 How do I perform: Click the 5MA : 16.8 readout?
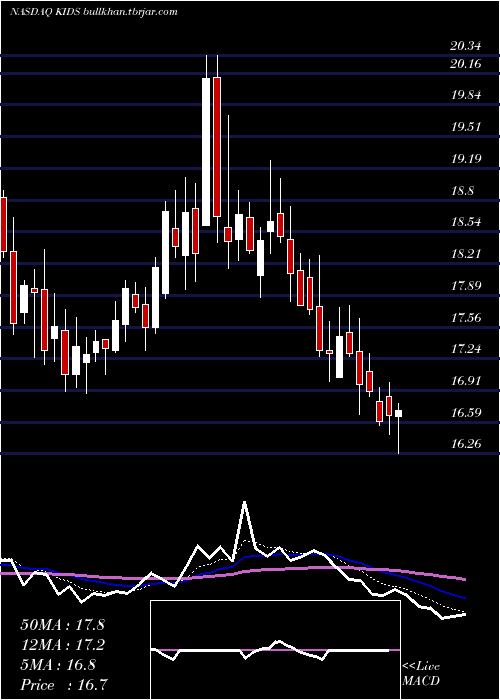pos(58,665)
